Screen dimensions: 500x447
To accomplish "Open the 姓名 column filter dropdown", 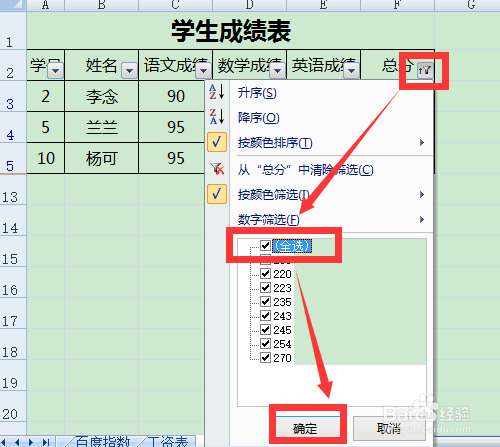I will coord(129,71).
